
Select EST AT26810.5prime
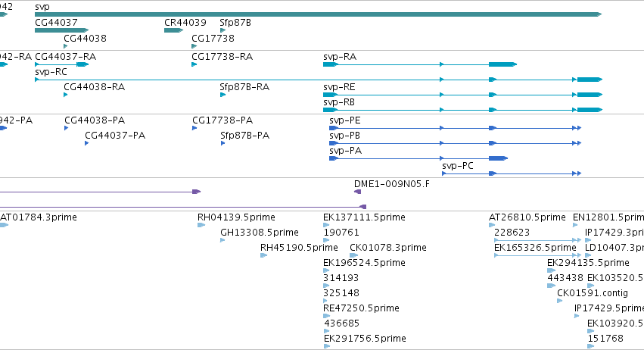(527, 217)
